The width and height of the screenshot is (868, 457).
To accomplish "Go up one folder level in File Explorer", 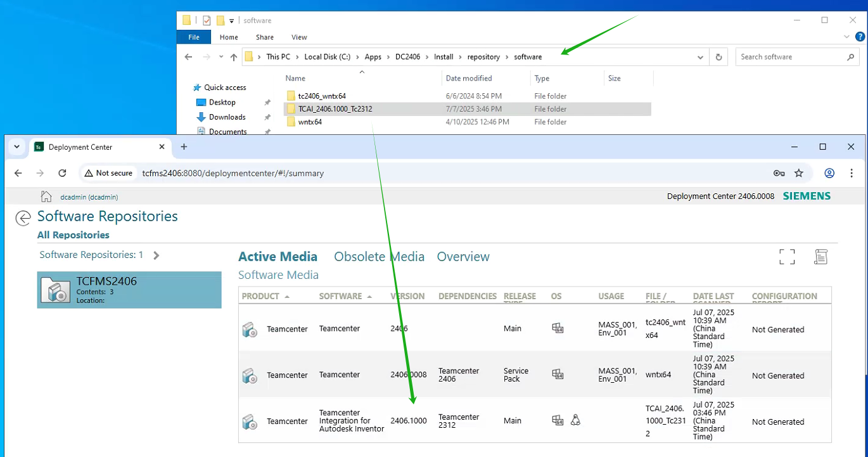I will coord(234,57).
